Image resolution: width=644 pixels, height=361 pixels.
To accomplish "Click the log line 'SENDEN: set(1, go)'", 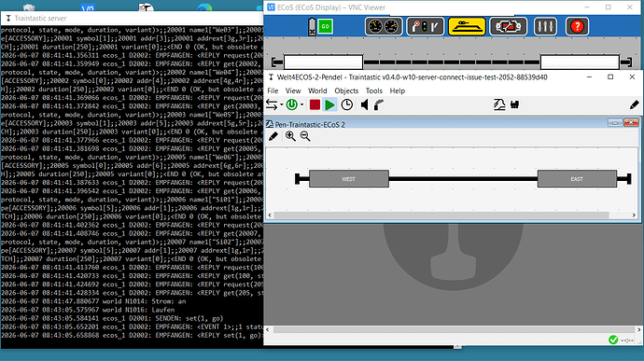I will coord(112,318).
